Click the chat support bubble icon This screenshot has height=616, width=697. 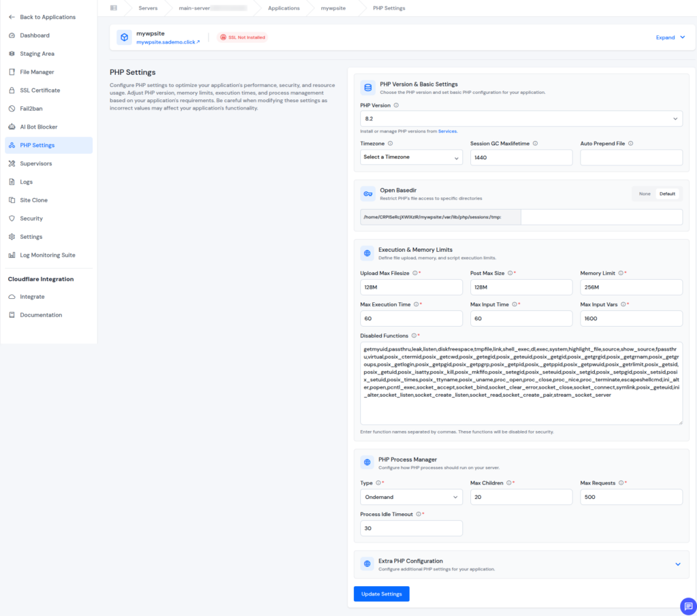tap(687, 606)
